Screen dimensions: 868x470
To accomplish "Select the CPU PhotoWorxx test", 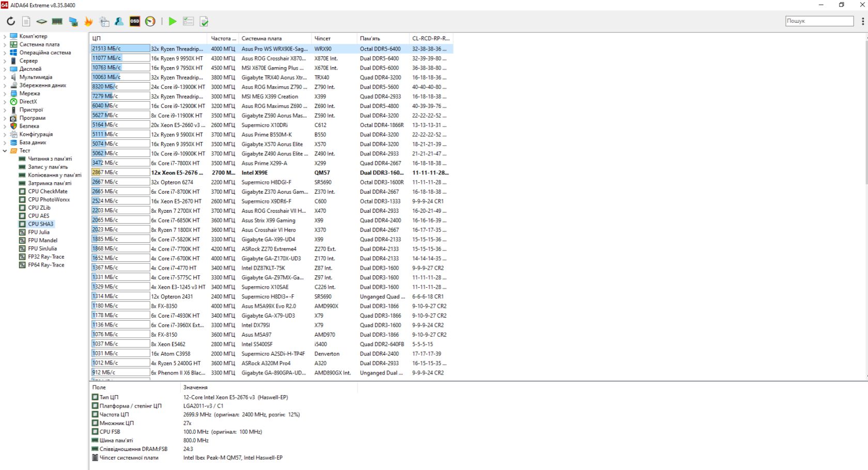I will [x=49, y=199].
